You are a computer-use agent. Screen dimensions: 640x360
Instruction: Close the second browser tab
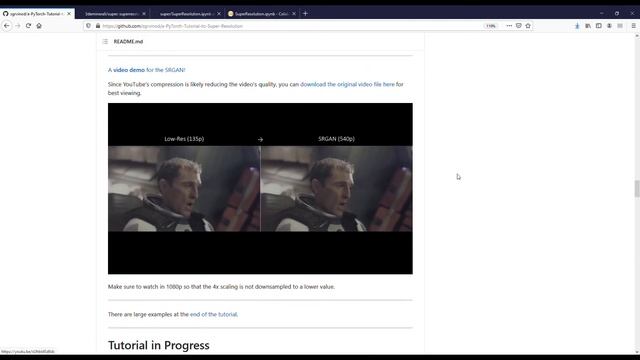click(x=144, y=14)
